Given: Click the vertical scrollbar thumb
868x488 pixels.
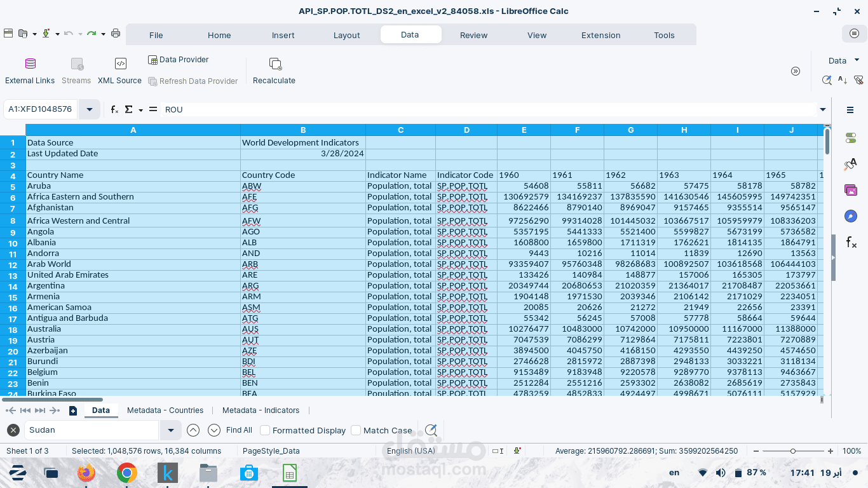Looking at the screenshot, I should click(x=827, y=141).
